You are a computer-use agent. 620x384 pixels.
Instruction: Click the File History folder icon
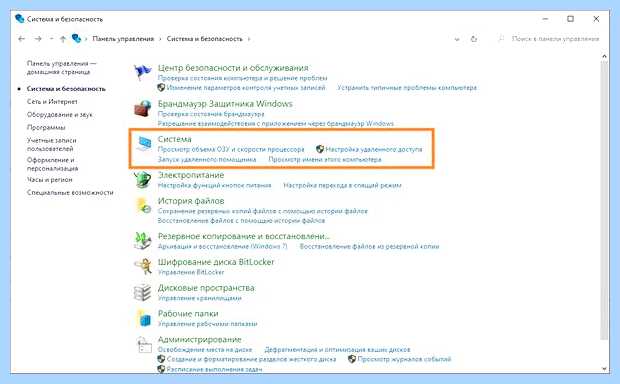tap(143, 205)
